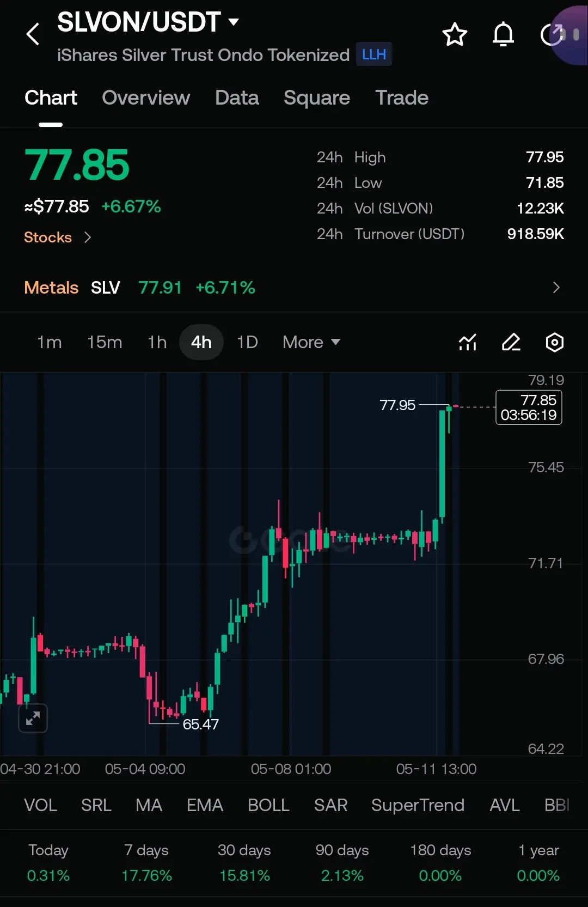The width and height of the screenshot is (588, 907).
Task: Tap the 77.95 high marker on chart
Action: 397,405
